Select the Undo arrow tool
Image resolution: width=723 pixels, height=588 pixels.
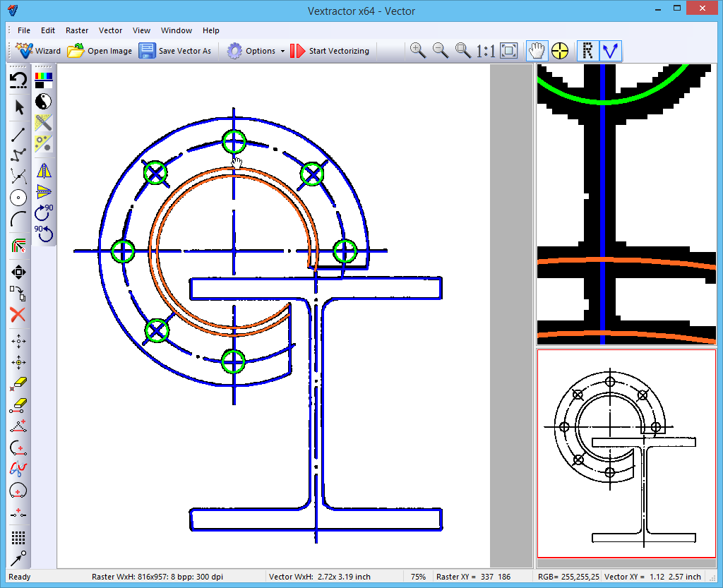pos(18,80)
